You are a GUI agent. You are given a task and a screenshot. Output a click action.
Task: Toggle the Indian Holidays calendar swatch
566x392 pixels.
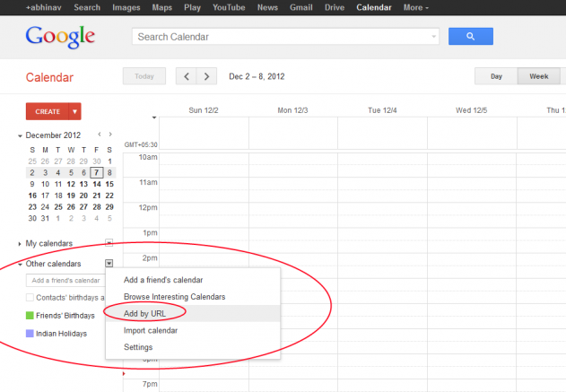(30, 333)
